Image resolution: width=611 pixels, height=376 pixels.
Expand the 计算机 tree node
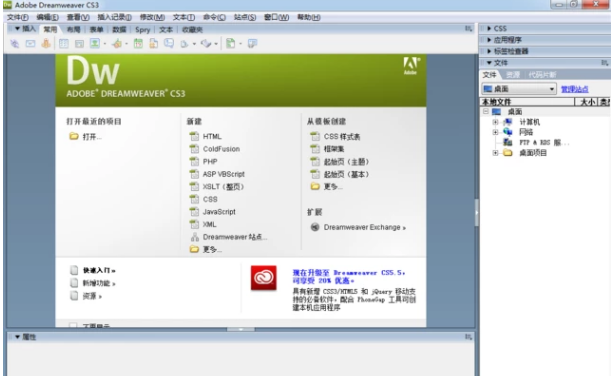[x=495, y=122]
